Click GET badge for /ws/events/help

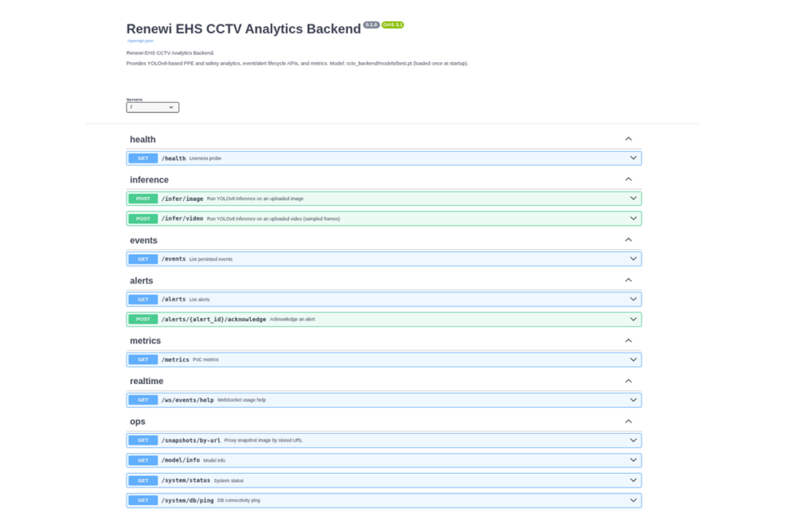tap(143, 400)
